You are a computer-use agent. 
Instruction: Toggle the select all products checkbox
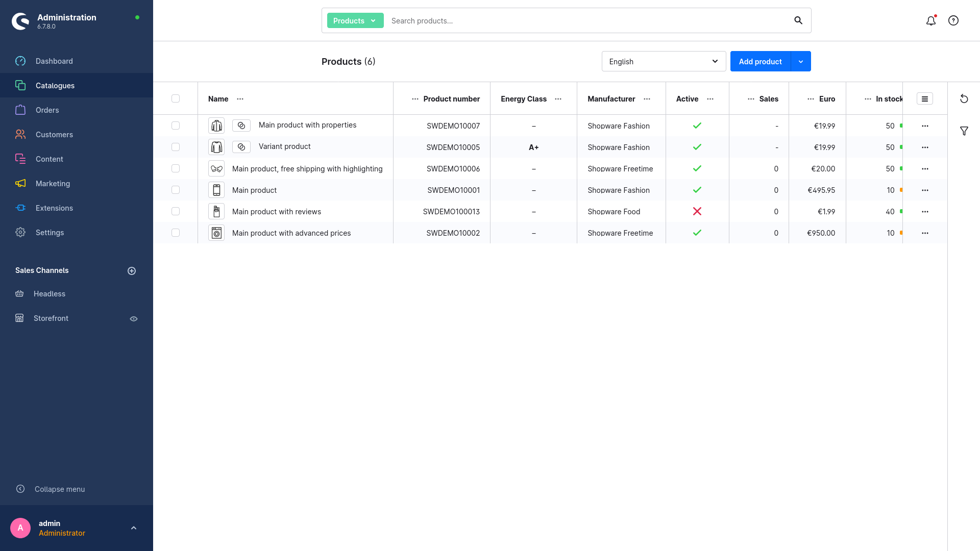[x=176, y=99]
